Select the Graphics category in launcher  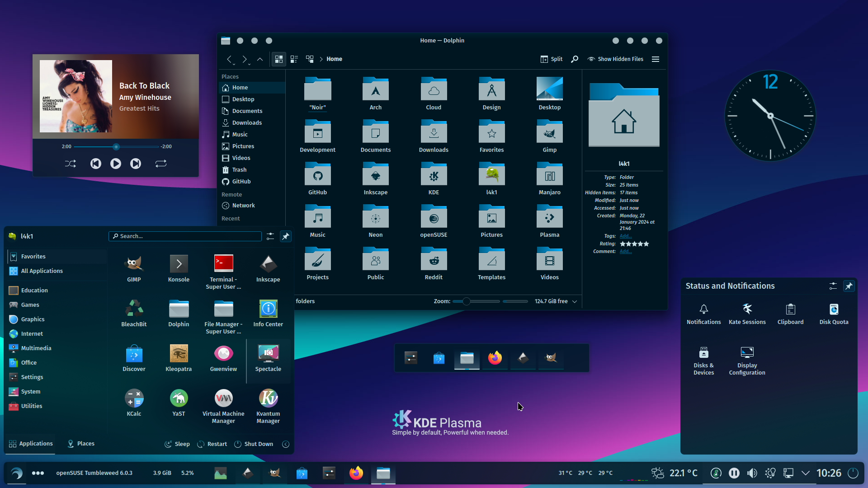pos(57,319)
